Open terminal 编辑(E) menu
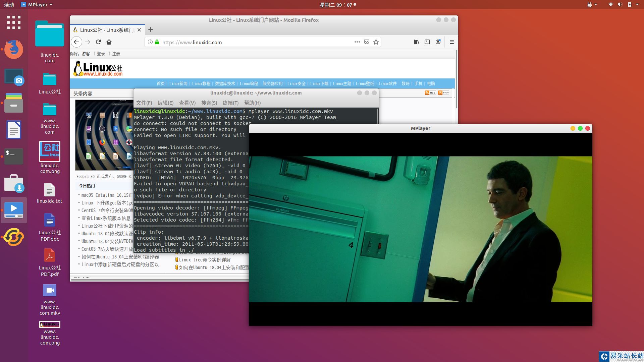 click(x=165, y=103)
